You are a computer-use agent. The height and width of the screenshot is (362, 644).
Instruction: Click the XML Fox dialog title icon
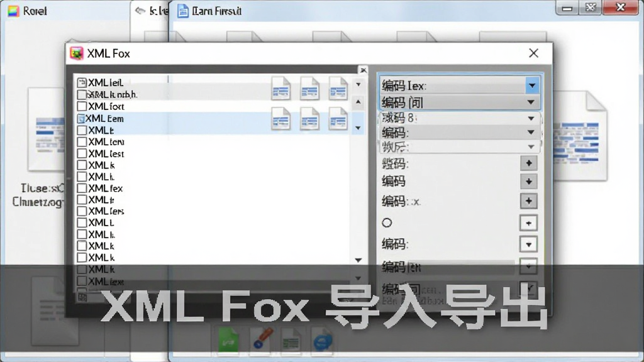tap(77, 53)
